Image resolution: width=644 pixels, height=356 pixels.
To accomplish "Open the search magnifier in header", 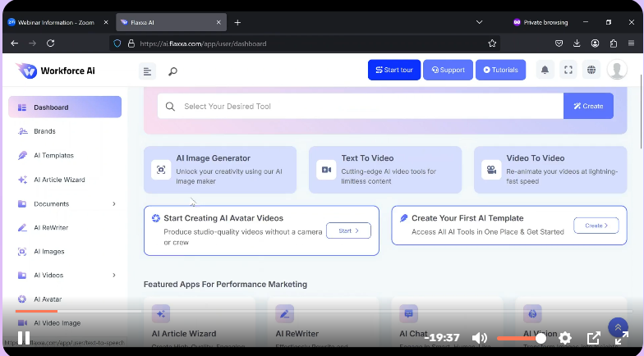I will [172, 71].
